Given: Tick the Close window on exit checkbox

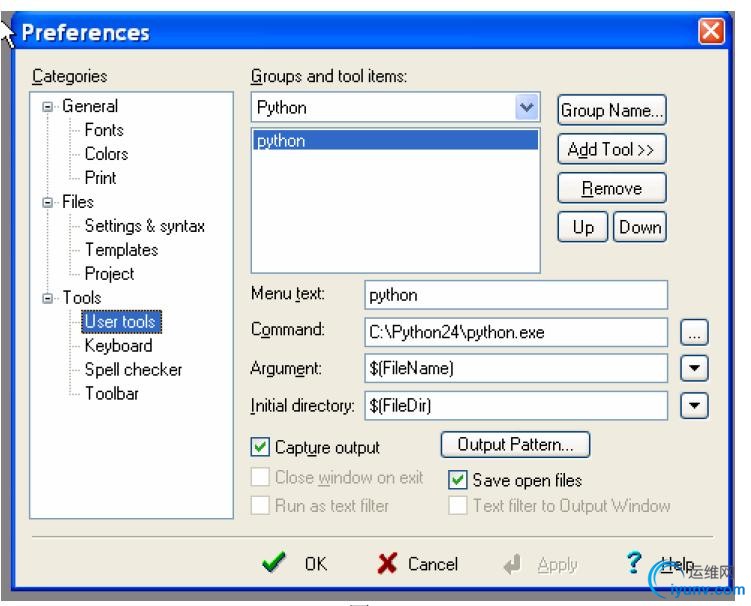Looking at the screenshot, I should 260,477.
